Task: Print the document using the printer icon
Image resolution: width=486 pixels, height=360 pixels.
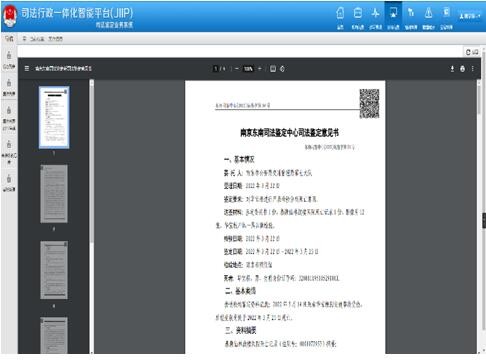Action: tap(462, 69)
